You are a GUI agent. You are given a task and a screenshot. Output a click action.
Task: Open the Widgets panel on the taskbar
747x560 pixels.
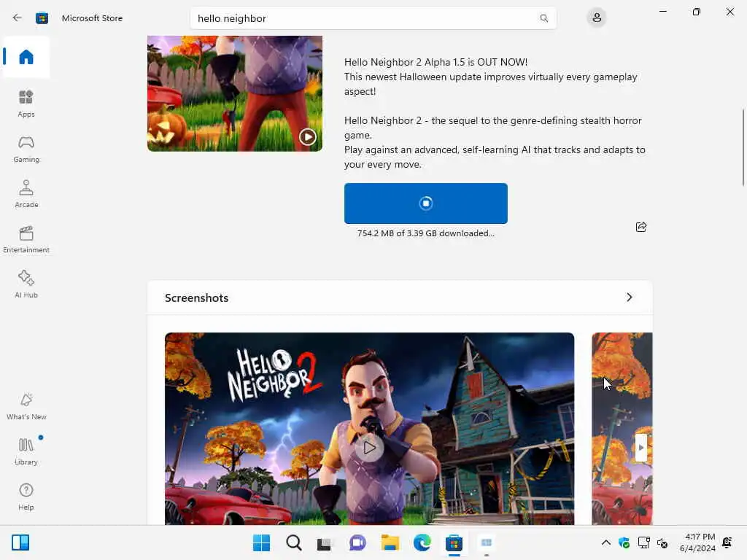pyautogui.click(x=20, y=542)
